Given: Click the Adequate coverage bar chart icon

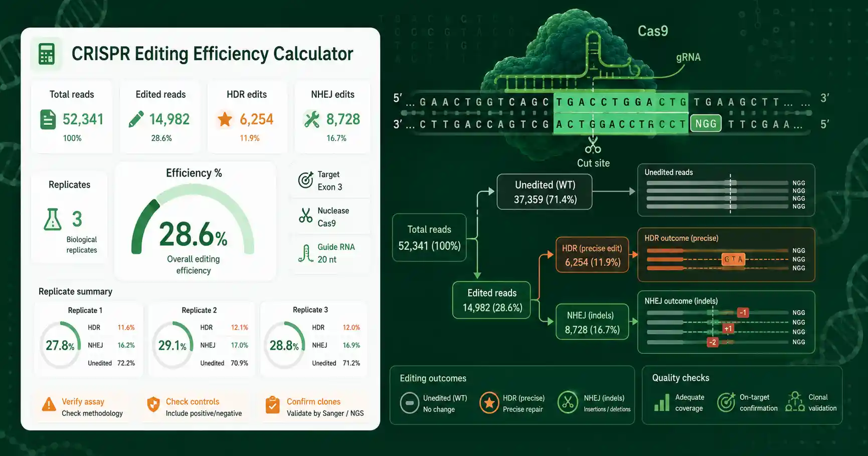Looking at the screenshot, I should point(662,402).
